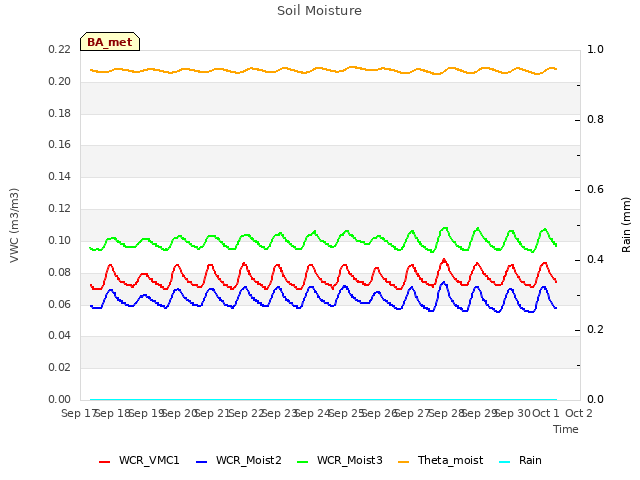Click the 0.8 right axis value
640x480 pixels.
(x=595, y=119)
